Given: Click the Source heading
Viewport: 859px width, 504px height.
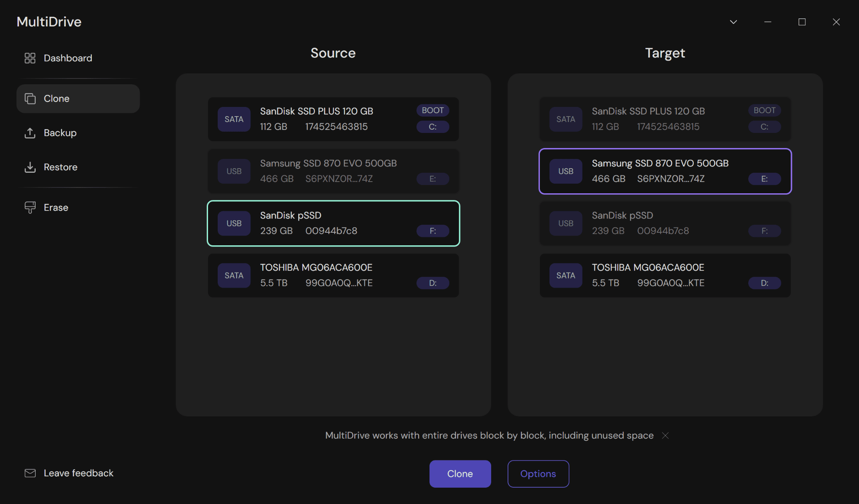Looking at the screenshot, I should click(333, 53).
